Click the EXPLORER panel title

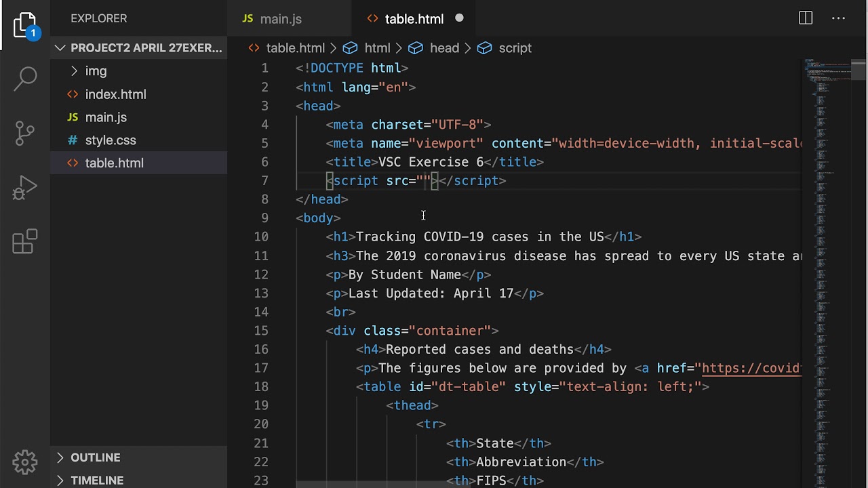(99, 18)
